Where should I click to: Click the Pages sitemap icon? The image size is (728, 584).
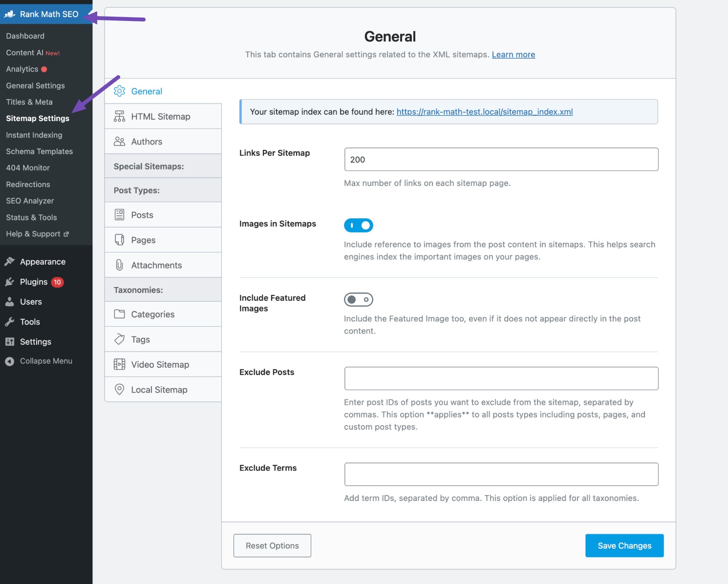pyautogui.click(x=119, y=240)
